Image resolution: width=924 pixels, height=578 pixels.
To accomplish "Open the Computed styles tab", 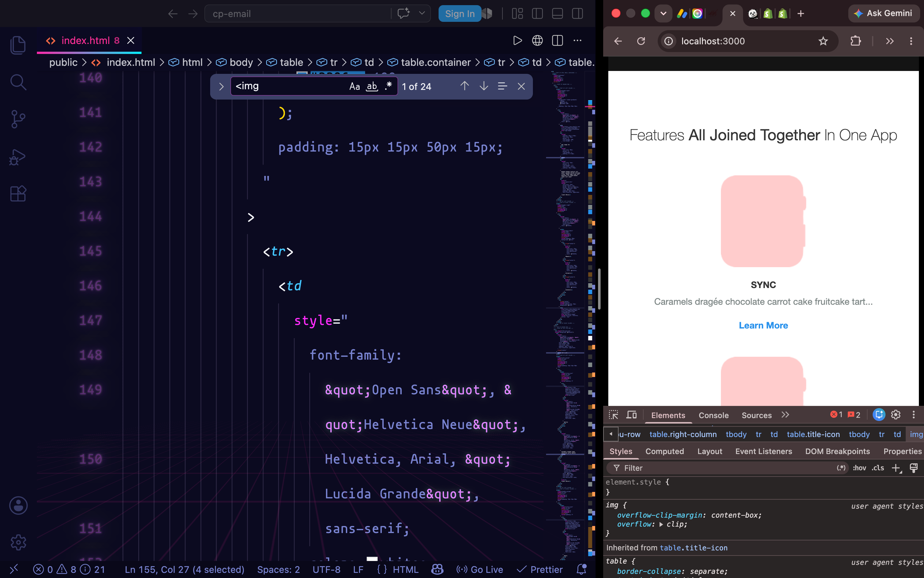I will pos(664,451).
